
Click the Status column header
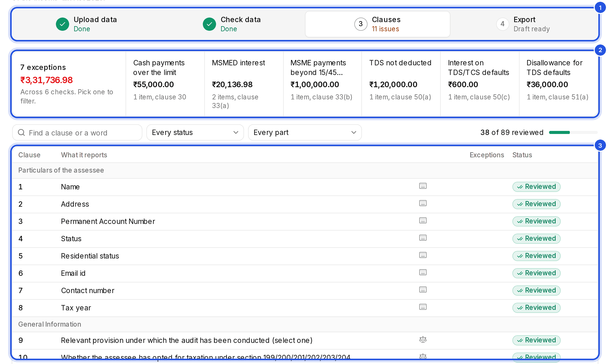(522, 155)
